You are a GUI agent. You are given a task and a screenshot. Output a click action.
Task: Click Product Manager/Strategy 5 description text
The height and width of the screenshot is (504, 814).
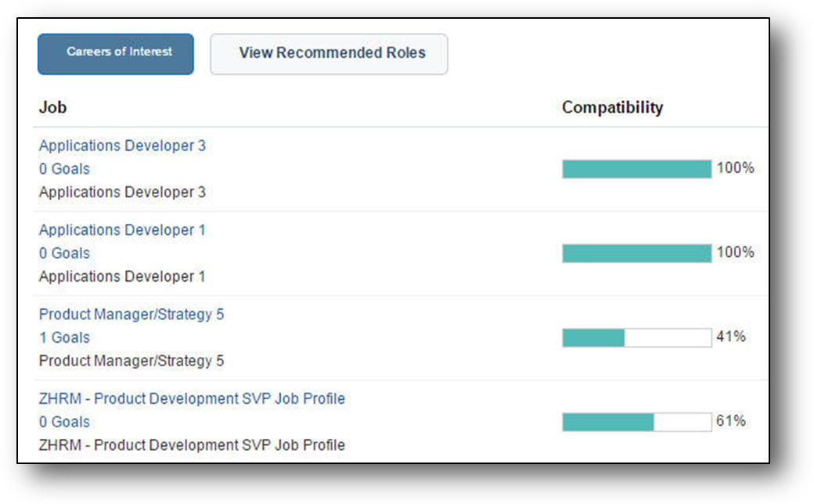point(131,362)
